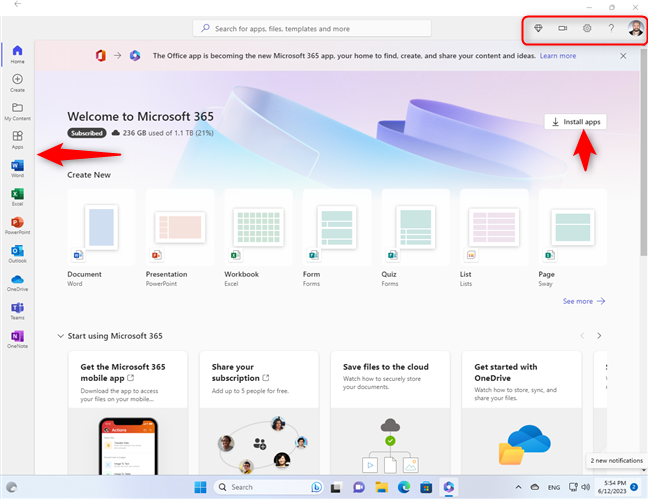Viewport: 648px width, 499px height.
Task: Click the Bing icon in taskbar search
Action: click(x=316, y=487)
